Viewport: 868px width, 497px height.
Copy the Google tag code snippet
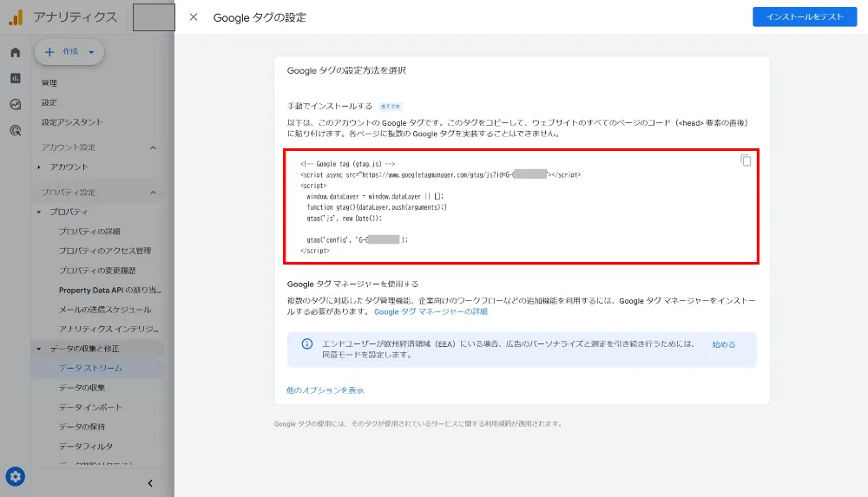click(746, 160)
